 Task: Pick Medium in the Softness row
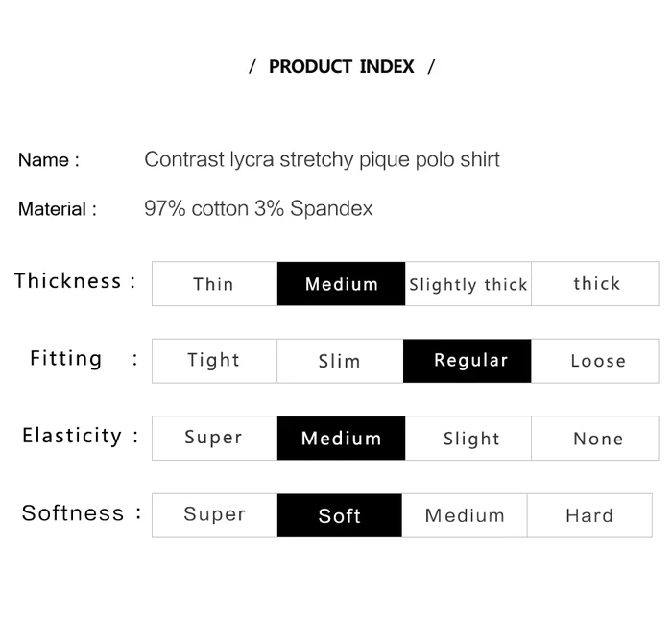point(465,515)
